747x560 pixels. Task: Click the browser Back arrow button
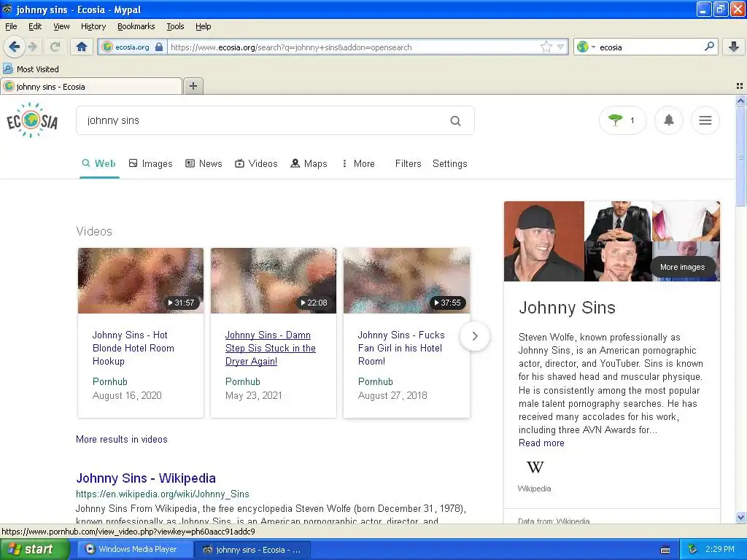[x=15, y=47]
